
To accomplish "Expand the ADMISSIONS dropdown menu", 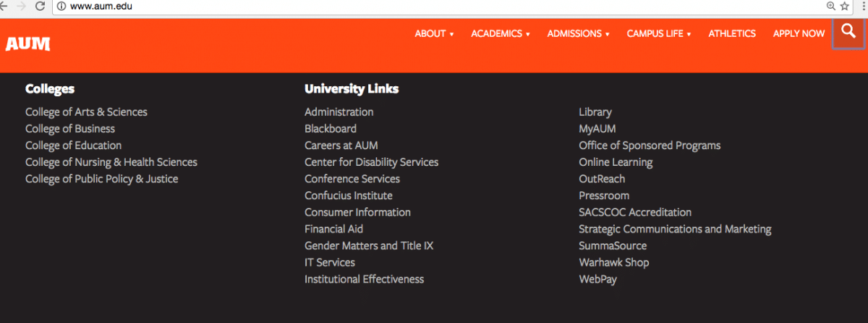I will (x=579, y=33).
